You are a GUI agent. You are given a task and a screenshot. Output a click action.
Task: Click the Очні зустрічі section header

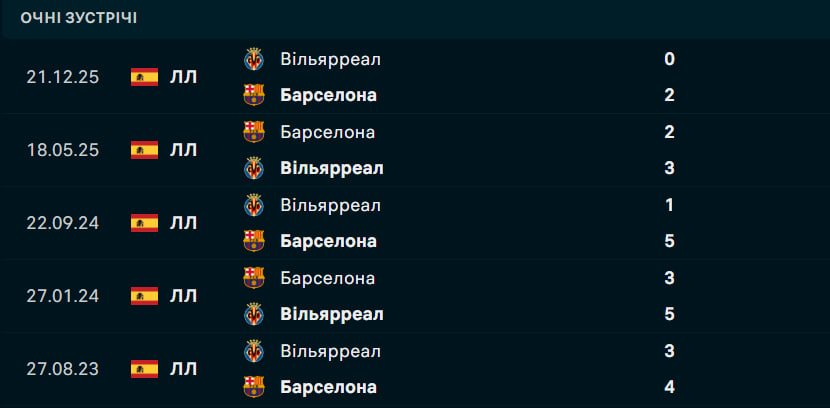coord(79,18)
